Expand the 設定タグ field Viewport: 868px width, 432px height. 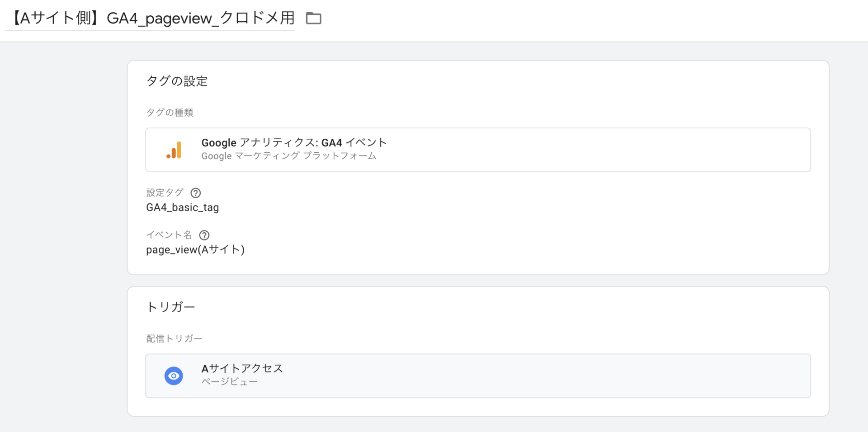click(x=165, y=193)
